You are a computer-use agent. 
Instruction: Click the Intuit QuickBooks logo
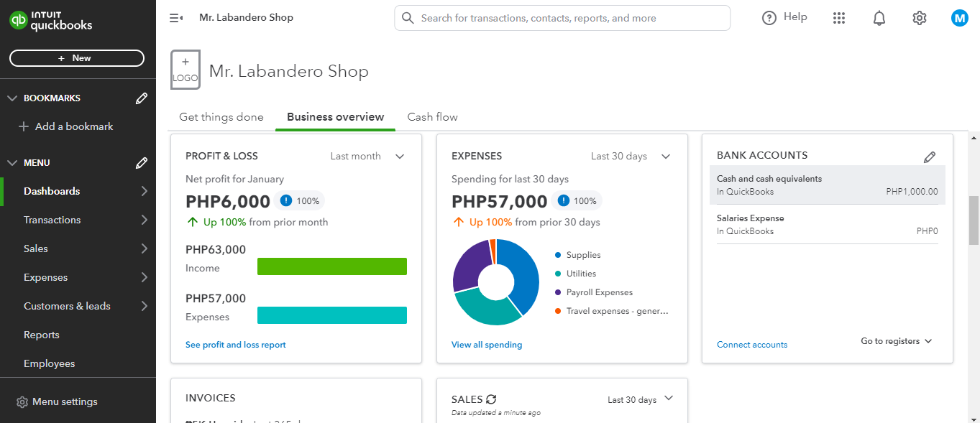tap(51, 21)
